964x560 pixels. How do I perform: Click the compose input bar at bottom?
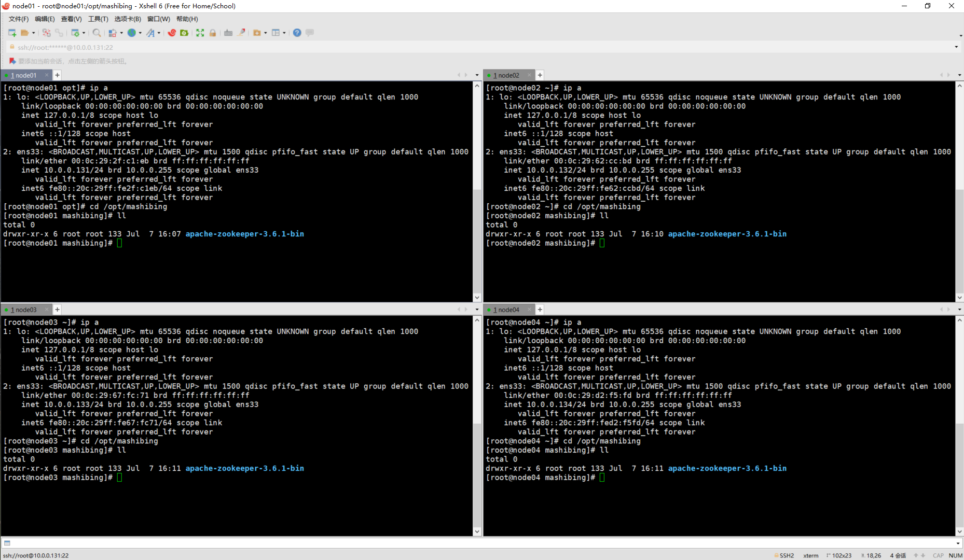[x=483, y=543]
